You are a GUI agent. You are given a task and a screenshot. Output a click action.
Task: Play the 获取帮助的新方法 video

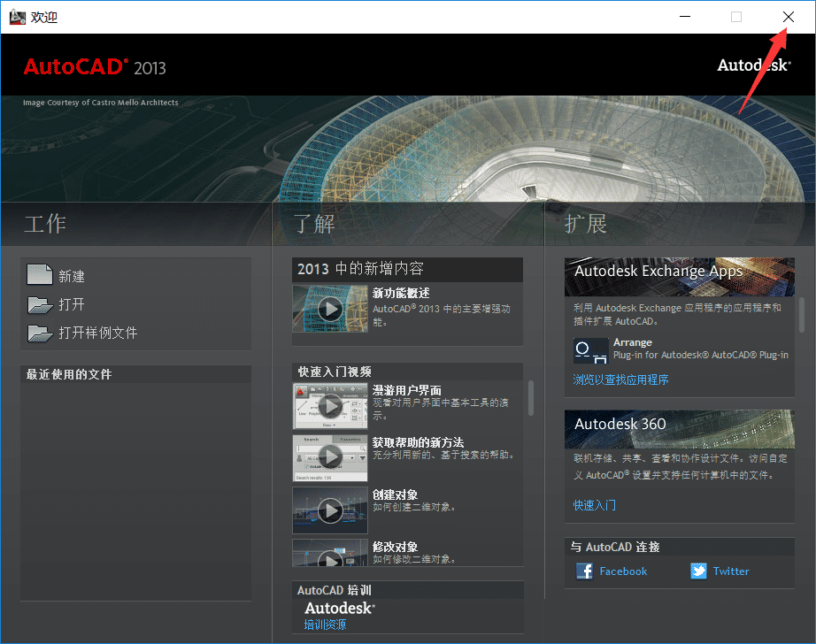pyautogui.click(x=330, y=456)
